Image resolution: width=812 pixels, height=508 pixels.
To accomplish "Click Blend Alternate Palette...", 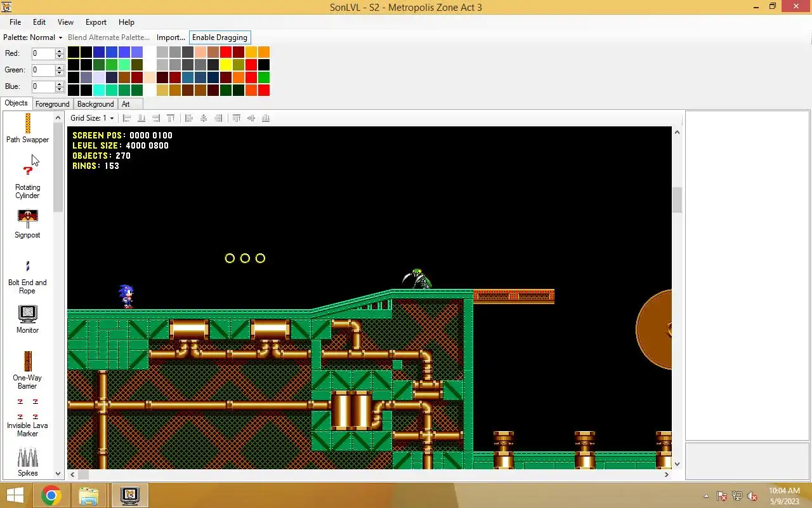I will (x=108, y=37).
